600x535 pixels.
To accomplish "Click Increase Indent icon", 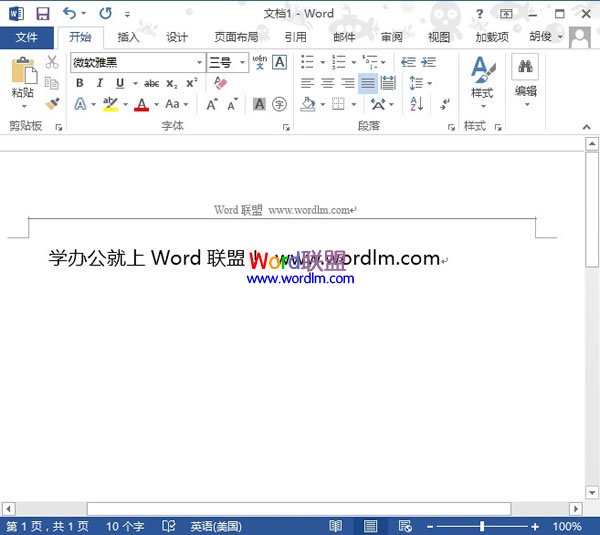I will click(428, 62).
